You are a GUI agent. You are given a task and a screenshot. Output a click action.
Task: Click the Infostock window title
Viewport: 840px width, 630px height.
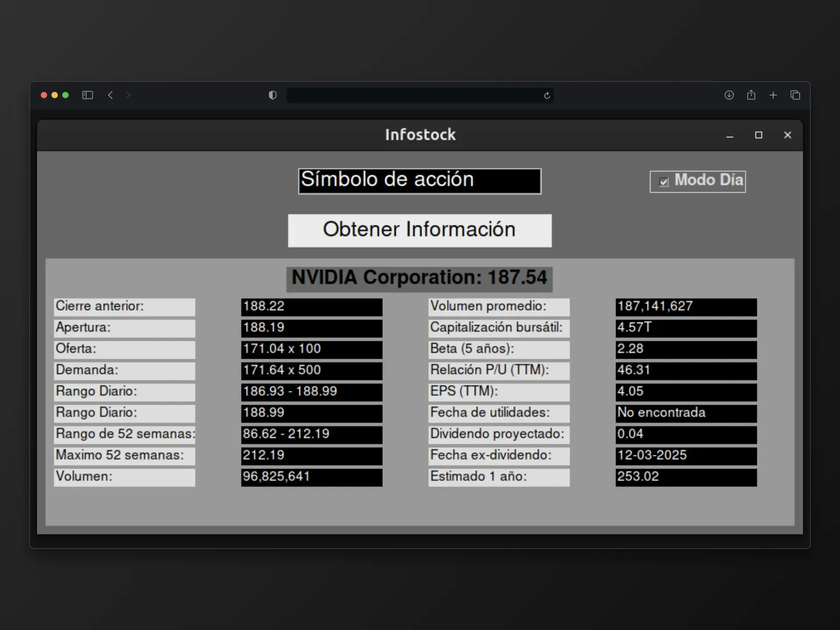pos(420,135)
